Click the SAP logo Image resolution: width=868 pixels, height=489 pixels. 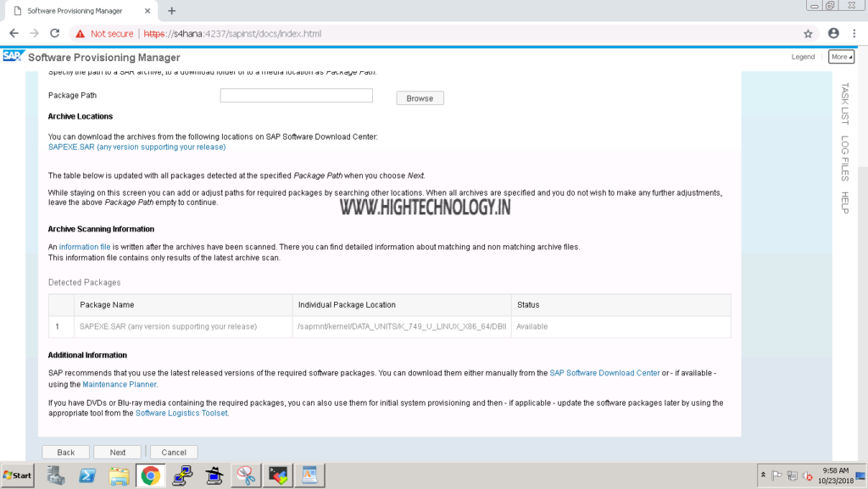click(x=13, y=57)
